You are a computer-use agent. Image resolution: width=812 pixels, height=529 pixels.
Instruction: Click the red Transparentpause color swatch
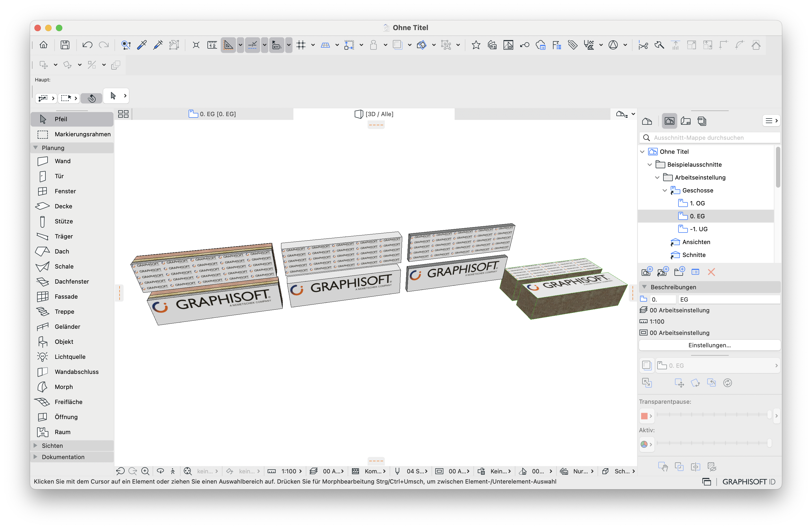click(644, 416)
